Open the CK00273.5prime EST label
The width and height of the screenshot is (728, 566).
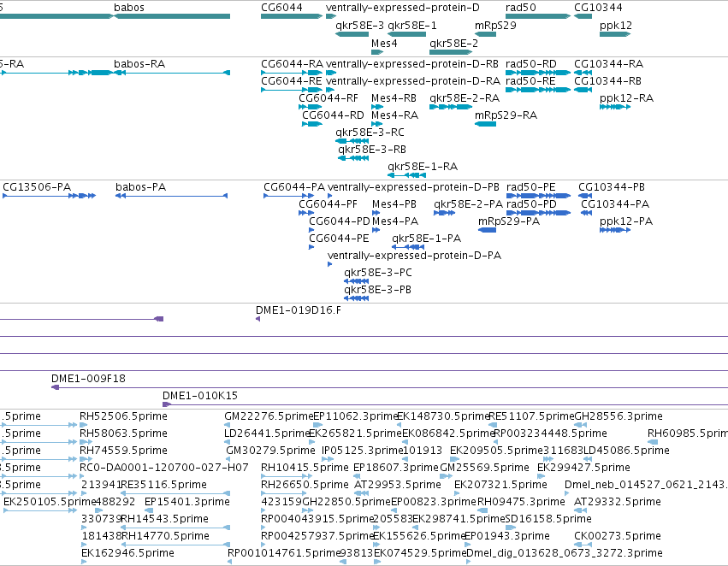[x=618, y=536]
